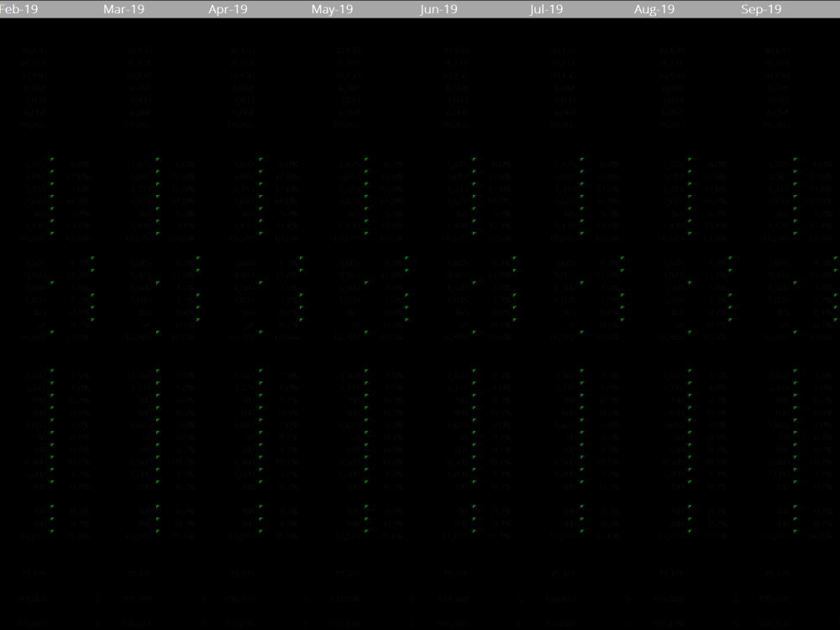This screenshot has height=630, width=840.
Task: Select the May-19 column header
Action: pyautogui.click(x=332, y=9)
